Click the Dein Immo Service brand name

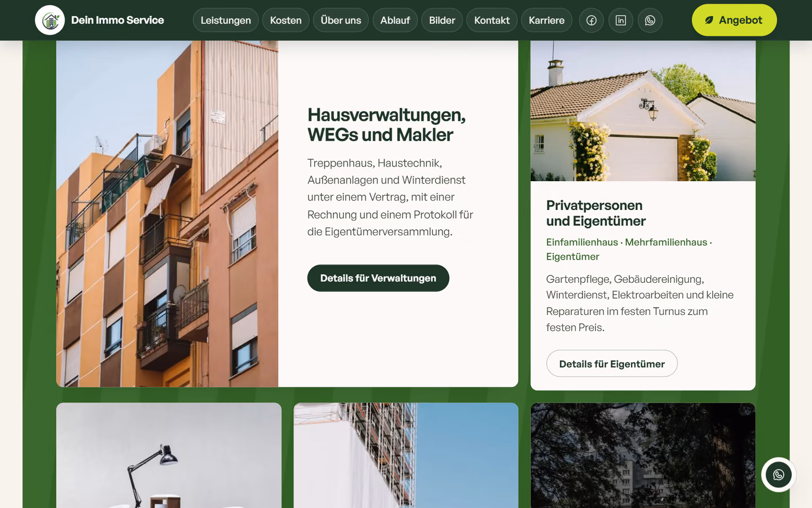click(117, 20)
